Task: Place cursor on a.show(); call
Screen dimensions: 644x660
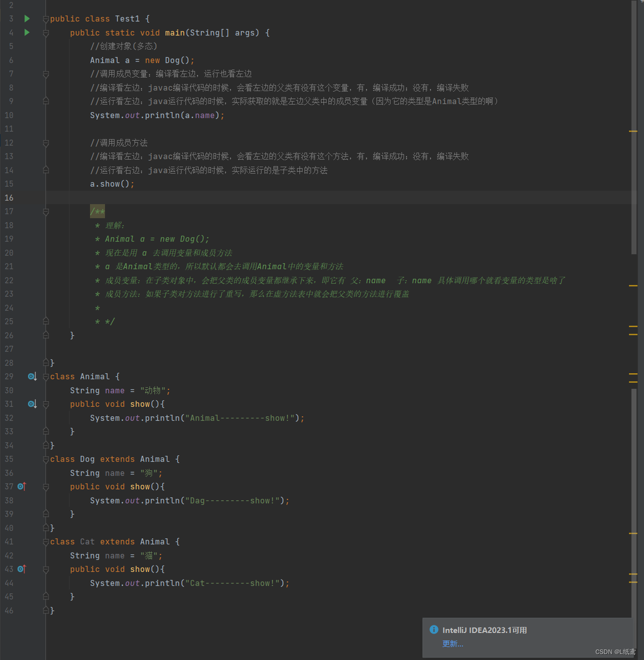Action: [112, 184]
